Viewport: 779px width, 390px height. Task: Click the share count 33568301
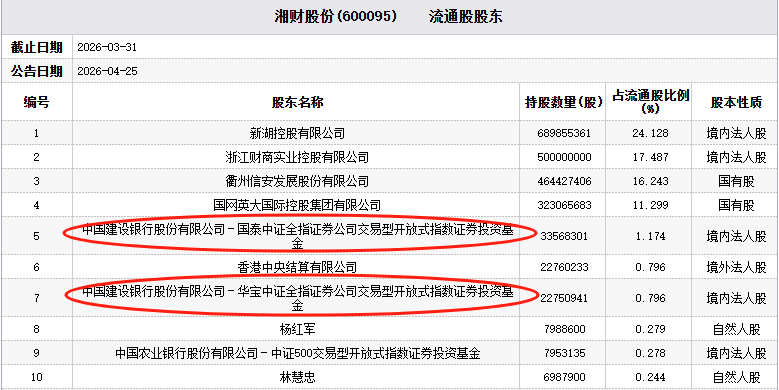[x=564, y=236]
